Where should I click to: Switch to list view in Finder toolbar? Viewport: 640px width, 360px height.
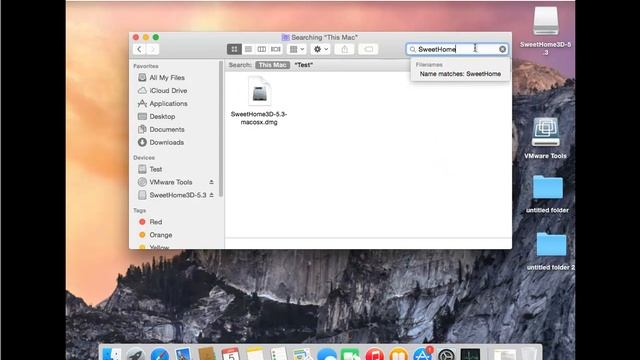(x=248, y=49)
